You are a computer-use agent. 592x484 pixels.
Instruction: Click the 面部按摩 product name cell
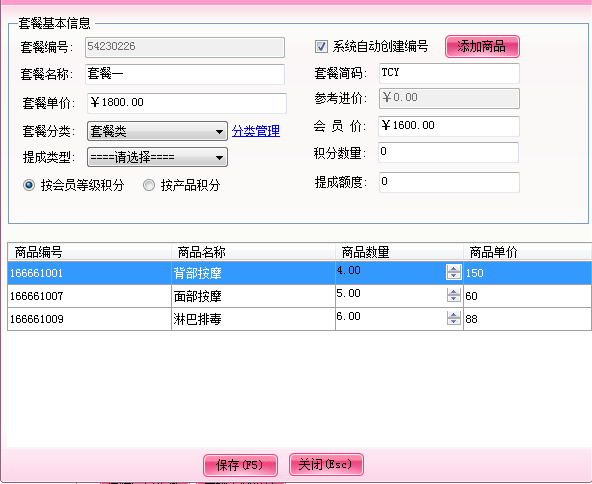(x=253, y=296)
